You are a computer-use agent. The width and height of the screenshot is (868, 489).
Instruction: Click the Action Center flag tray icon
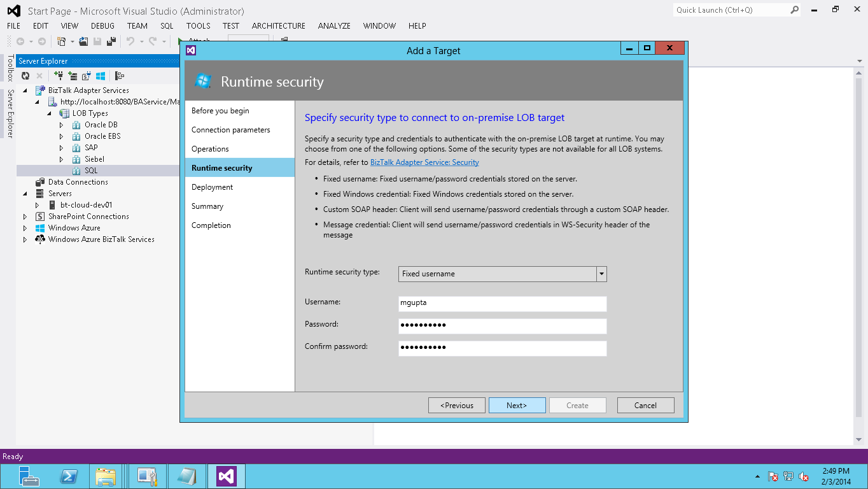773,476
